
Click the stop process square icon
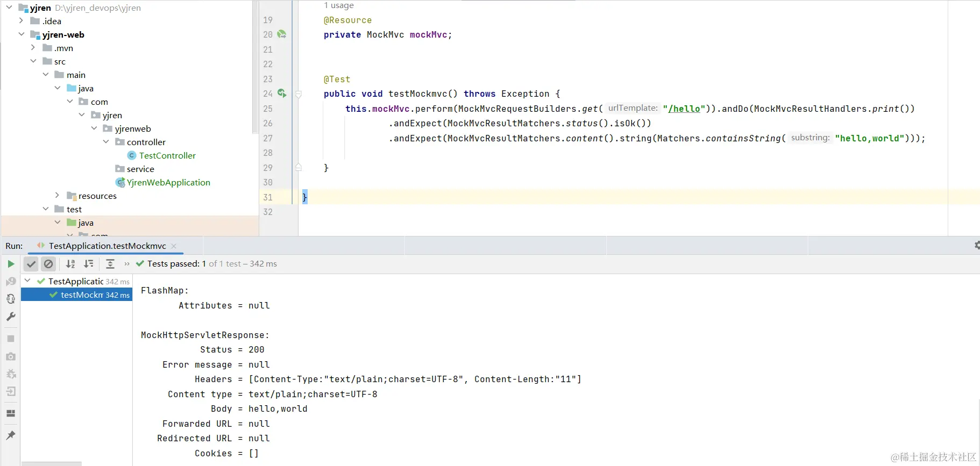point(11,339)
